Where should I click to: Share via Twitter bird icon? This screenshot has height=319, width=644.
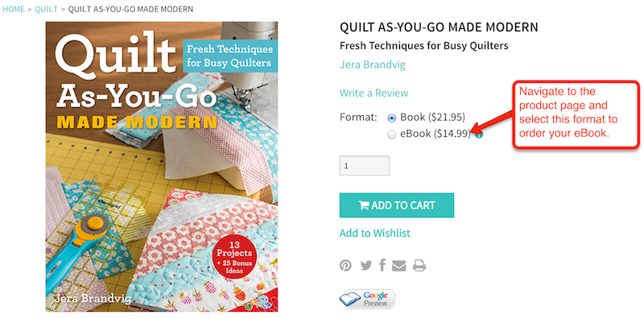click(x=366, y=266)
